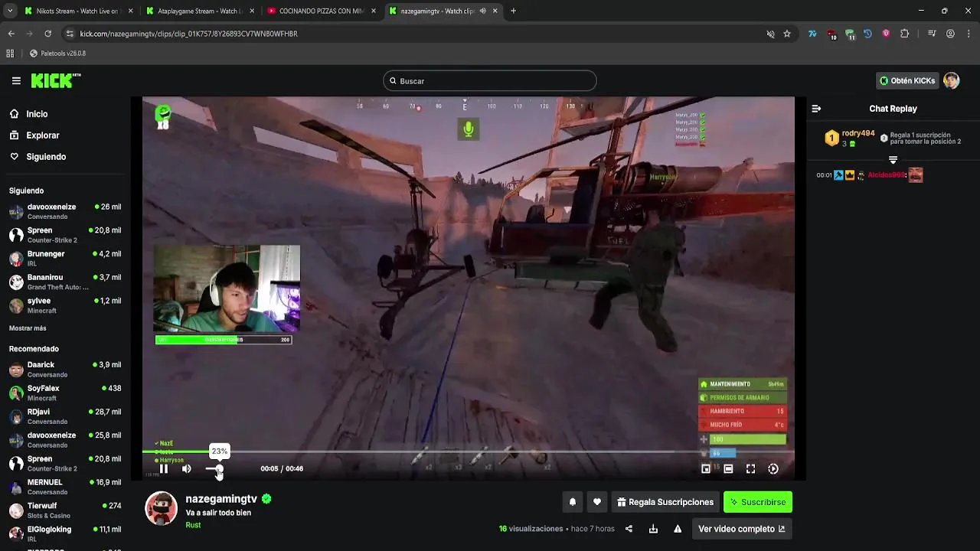Click the green Suscribirse button
Screen dimensions: 980x551
click(758, 502)
